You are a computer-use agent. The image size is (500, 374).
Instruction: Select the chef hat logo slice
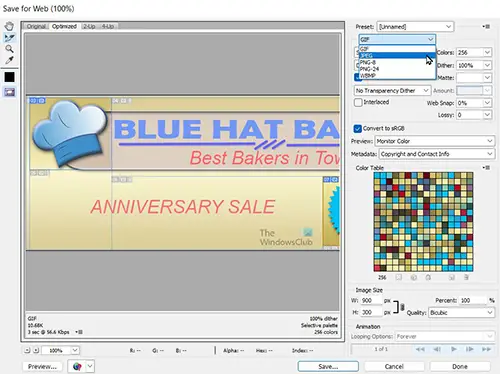tap(70, 133)
